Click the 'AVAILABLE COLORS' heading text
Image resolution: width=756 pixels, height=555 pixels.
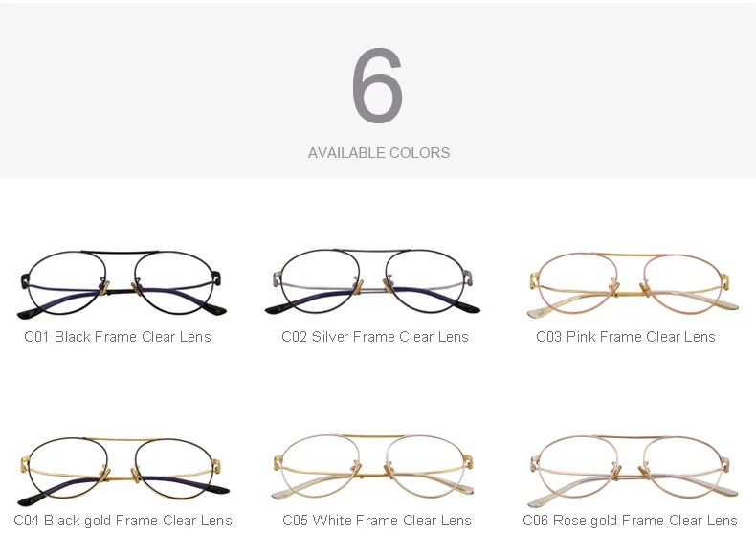pos(379,153)
